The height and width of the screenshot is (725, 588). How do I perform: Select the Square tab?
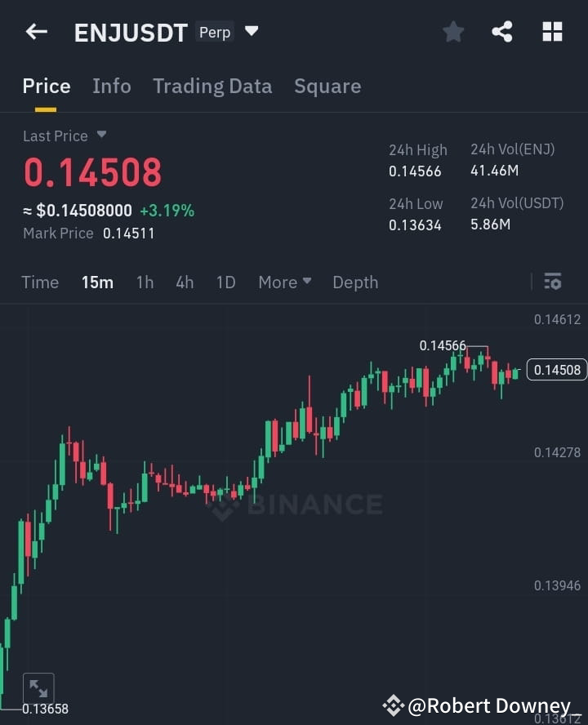[327, 86]
